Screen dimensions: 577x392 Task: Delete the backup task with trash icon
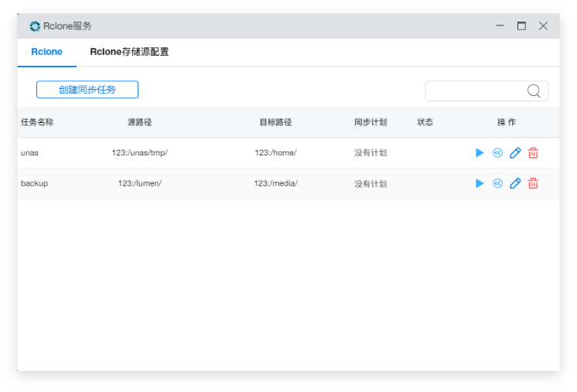[x=533, y=183]
